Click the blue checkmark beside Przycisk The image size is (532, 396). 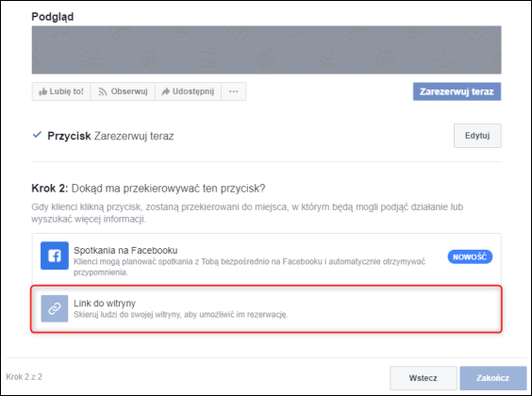point(37,135)
